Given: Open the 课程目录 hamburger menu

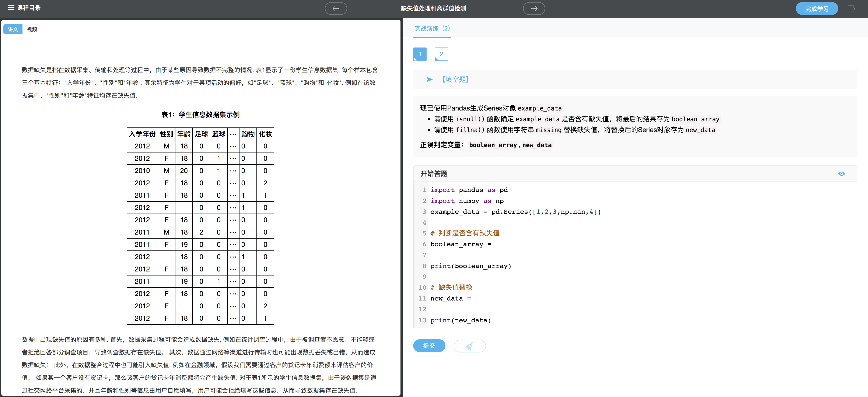Looking at the screenshot, I should click(x=11, y=8).
